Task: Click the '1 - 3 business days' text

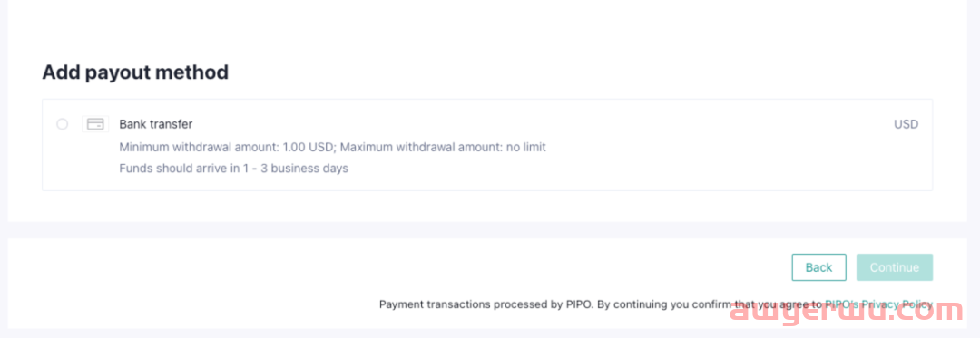Action: [296, 169]
